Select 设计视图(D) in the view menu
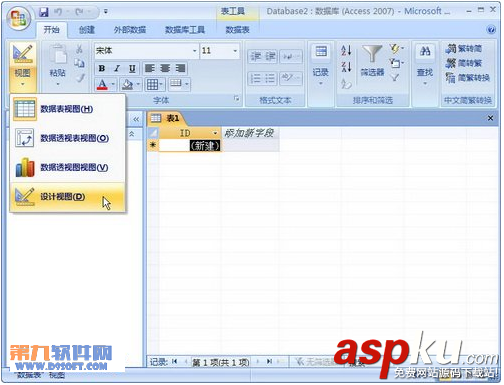The height and width of the screenshot is (385, 504). 68,197
